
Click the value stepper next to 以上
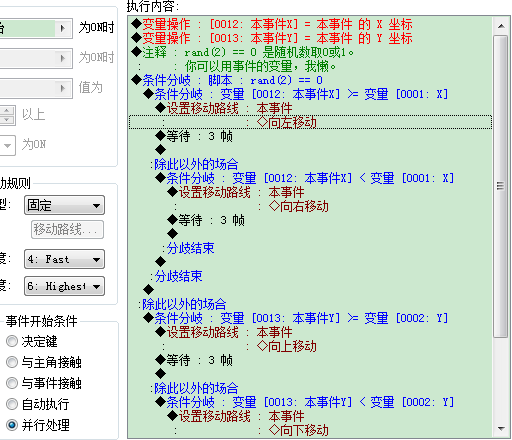pos(7,115)
